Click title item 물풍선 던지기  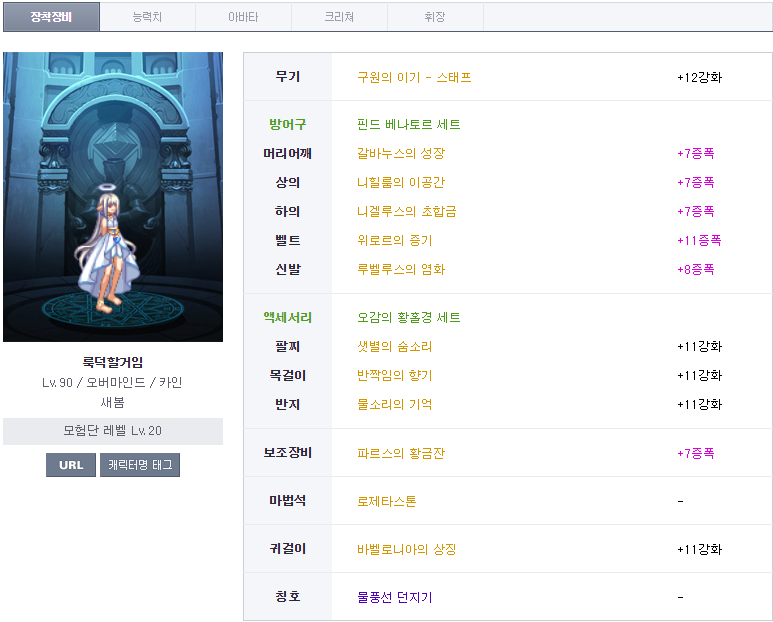pos(394,597)
